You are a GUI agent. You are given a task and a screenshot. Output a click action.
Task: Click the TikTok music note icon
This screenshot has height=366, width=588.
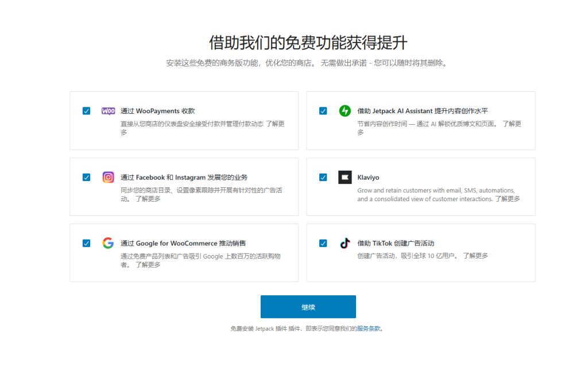coord(345,243)
